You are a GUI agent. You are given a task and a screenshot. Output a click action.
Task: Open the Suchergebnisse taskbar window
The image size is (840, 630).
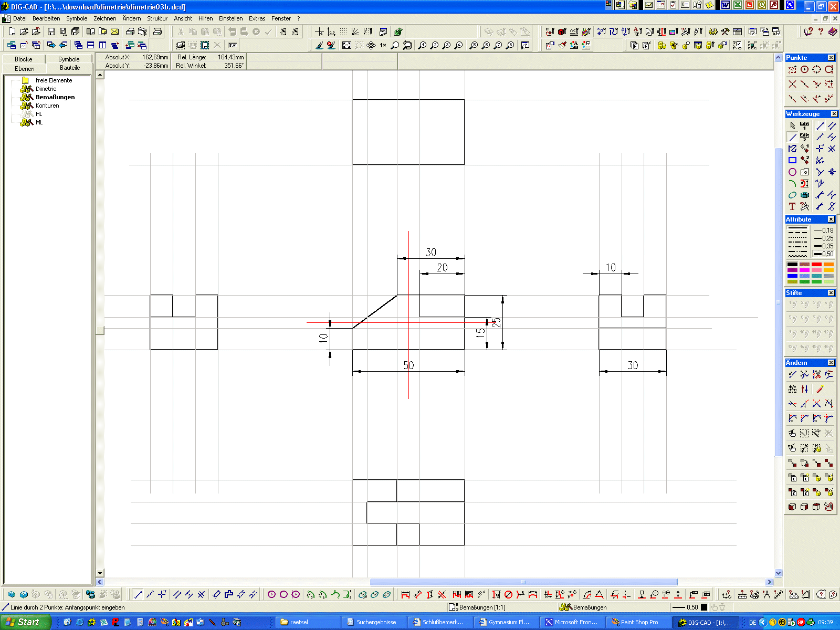coord(374,622)
